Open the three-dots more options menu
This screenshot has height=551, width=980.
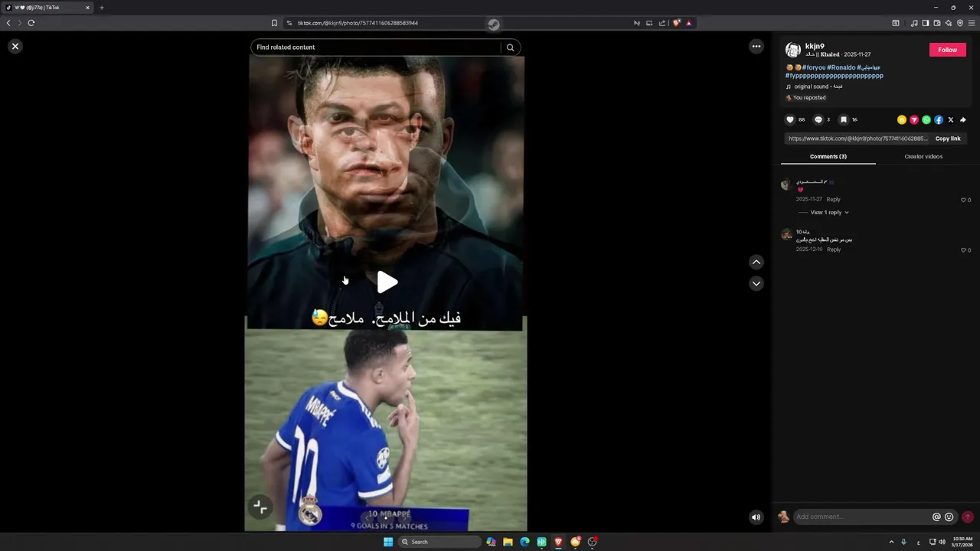[x=756, y=47]
